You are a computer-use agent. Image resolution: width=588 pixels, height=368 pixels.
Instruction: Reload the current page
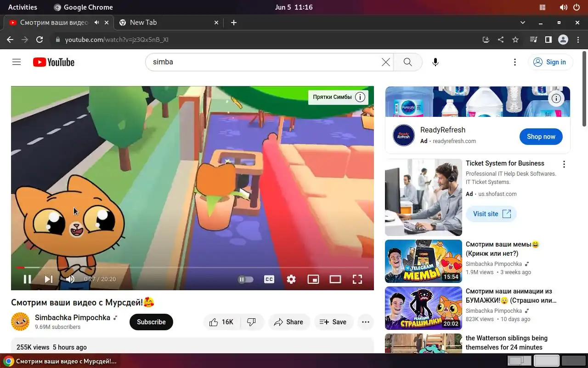(40, 40)
